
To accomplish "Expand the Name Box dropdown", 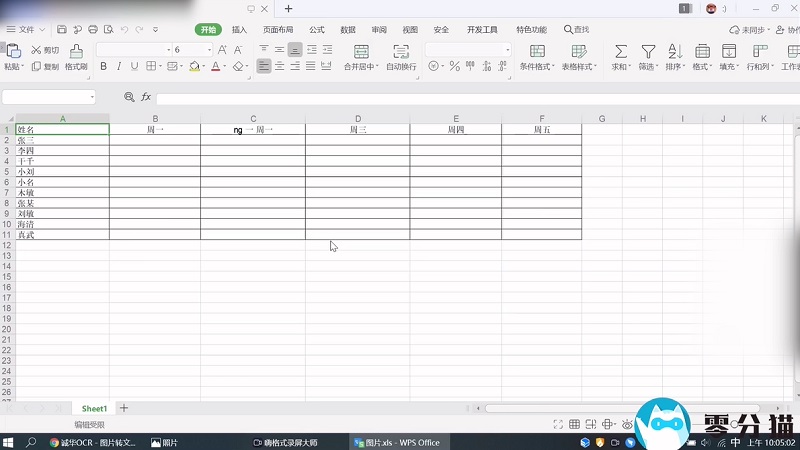I will coord(93,97).
